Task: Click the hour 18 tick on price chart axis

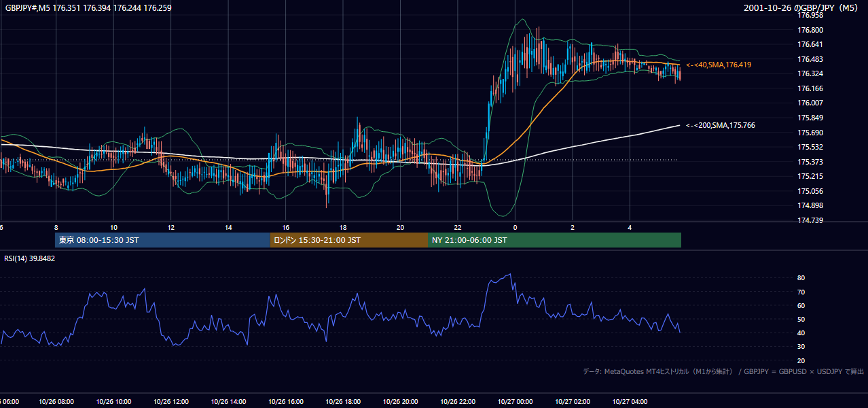Action: point(343,227)
